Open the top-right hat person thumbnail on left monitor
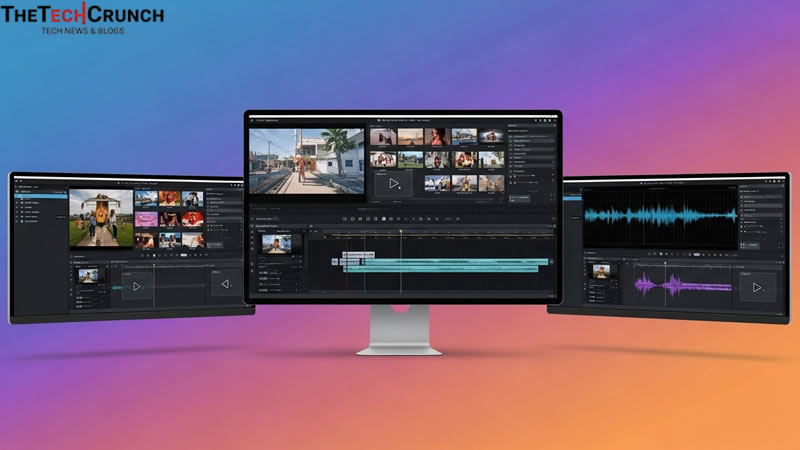The height and width of the screenshot is (450, 800). 193,198
